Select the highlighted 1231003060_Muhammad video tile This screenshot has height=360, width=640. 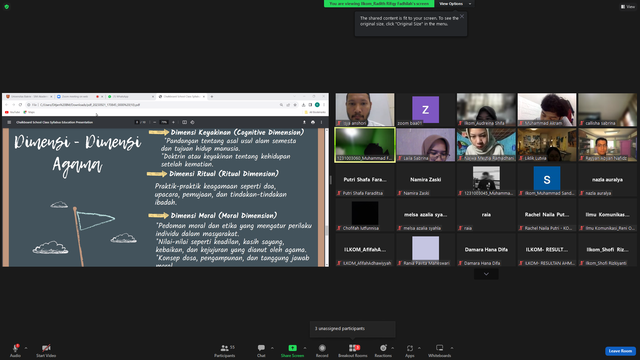coord(365,145)
